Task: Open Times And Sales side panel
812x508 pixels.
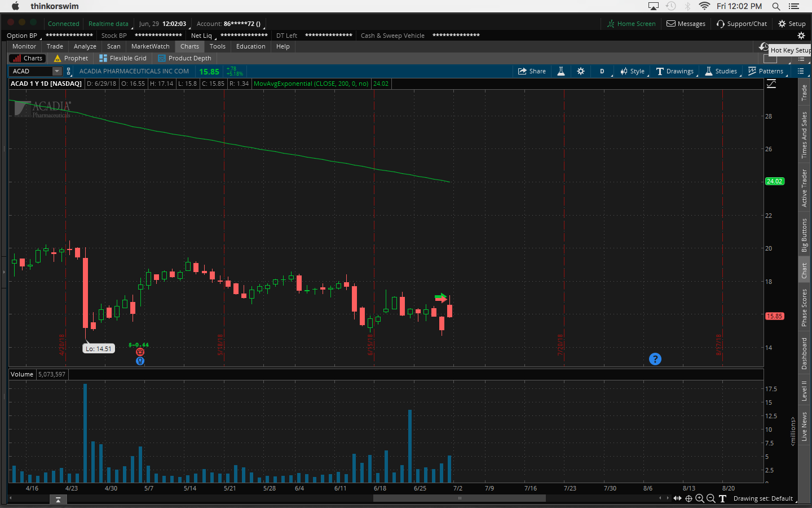Action: [805, 135]
